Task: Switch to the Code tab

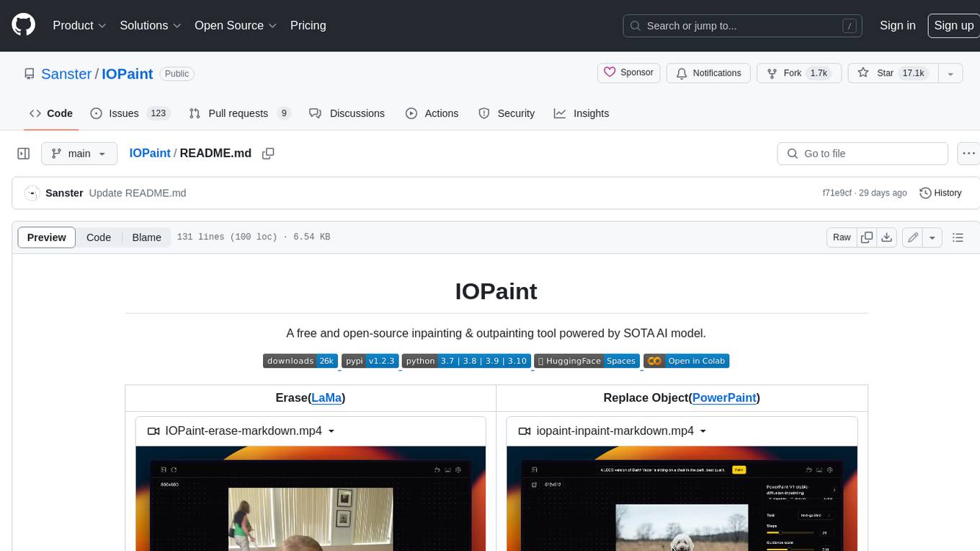Action: click(50, 113)
